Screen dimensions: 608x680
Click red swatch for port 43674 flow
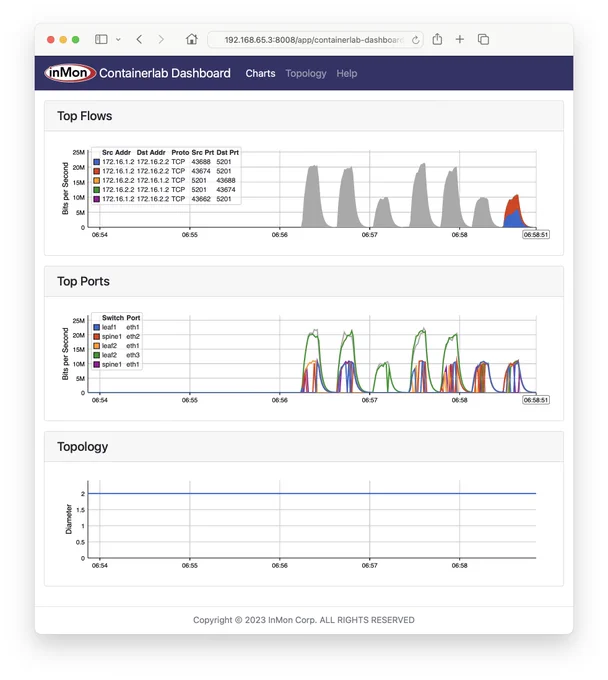(97, 171)
